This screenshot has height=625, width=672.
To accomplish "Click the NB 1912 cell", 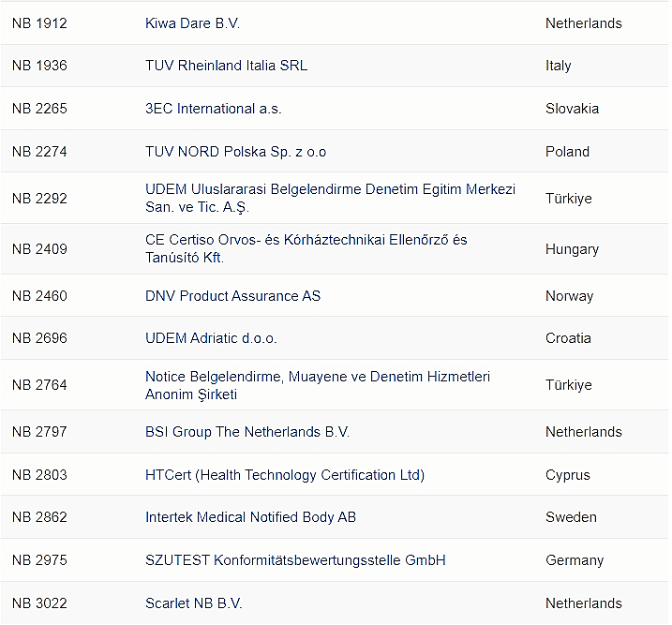I will coord(39,23).
